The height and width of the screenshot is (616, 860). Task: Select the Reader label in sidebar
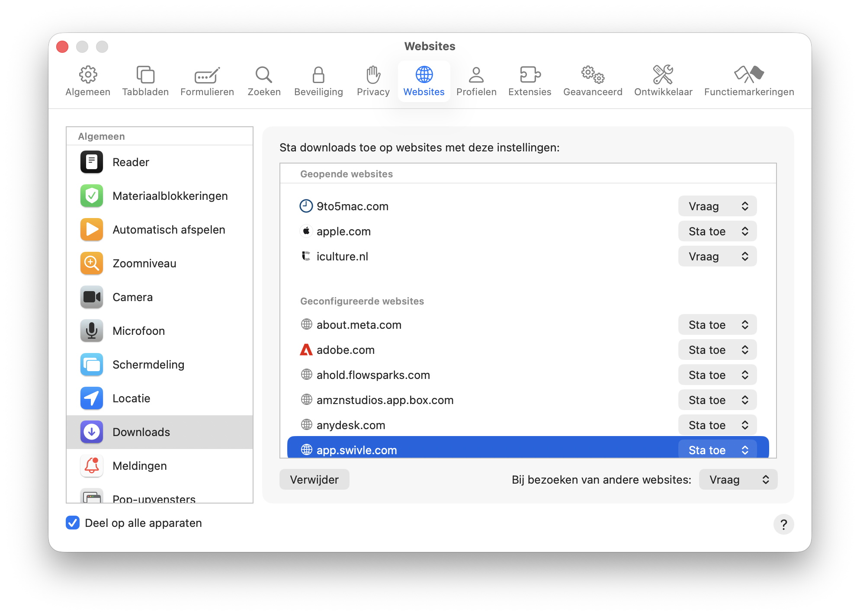[131, 162]
